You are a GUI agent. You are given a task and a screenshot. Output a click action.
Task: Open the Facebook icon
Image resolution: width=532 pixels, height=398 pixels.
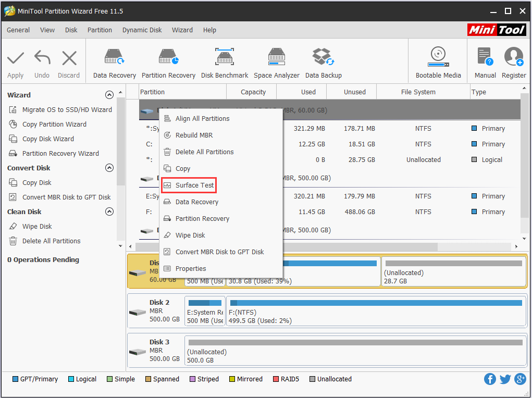pos(490,379)
